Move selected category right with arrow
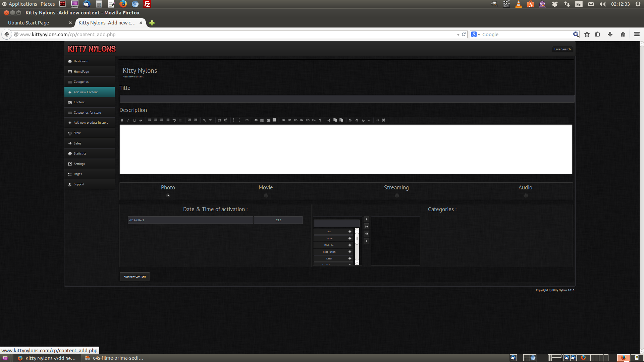This screenshot has width=644, height=362. coord(367,219)
